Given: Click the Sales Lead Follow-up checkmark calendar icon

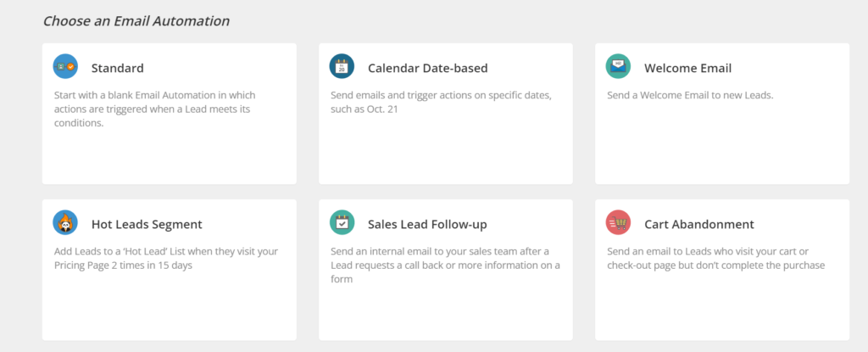Looking at the screenshot, I should pyautogui.click(x=342, y=222).
